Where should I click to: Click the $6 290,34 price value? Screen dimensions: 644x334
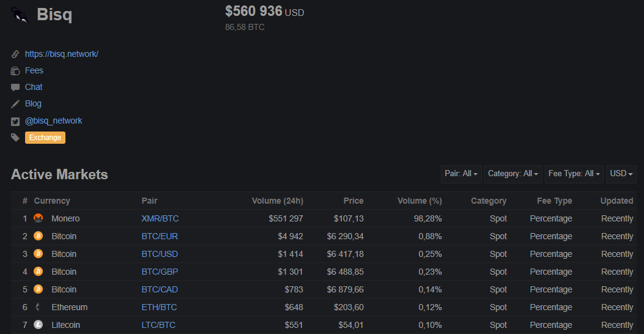pyautogui.click(x=346, y=236)
